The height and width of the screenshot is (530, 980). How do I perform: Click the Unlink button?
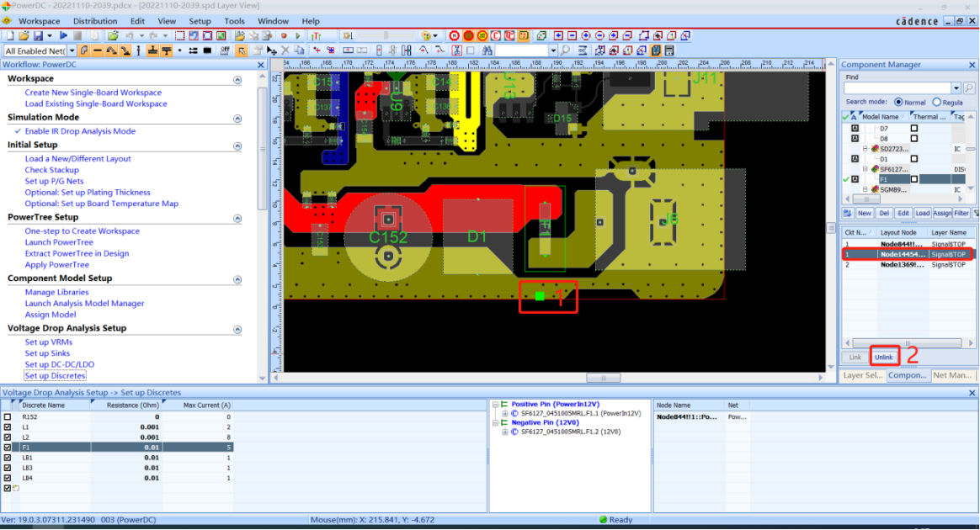tap(884, 357)
